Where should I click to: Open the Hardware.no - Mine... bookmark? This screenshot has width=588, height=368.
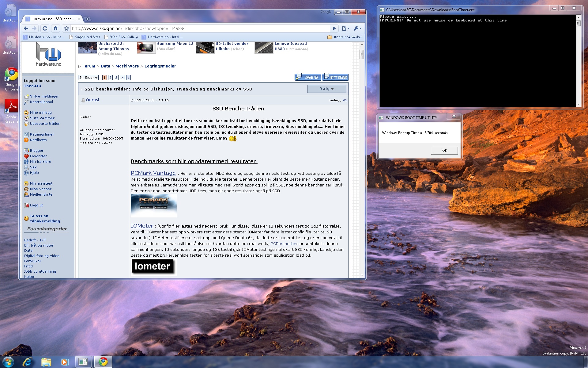pyautogui.click(x=44, y=37)
